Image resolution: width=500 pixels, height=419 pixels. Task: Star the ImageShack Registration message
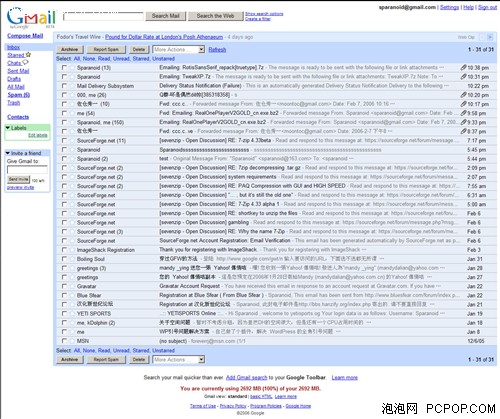point(73,250)
